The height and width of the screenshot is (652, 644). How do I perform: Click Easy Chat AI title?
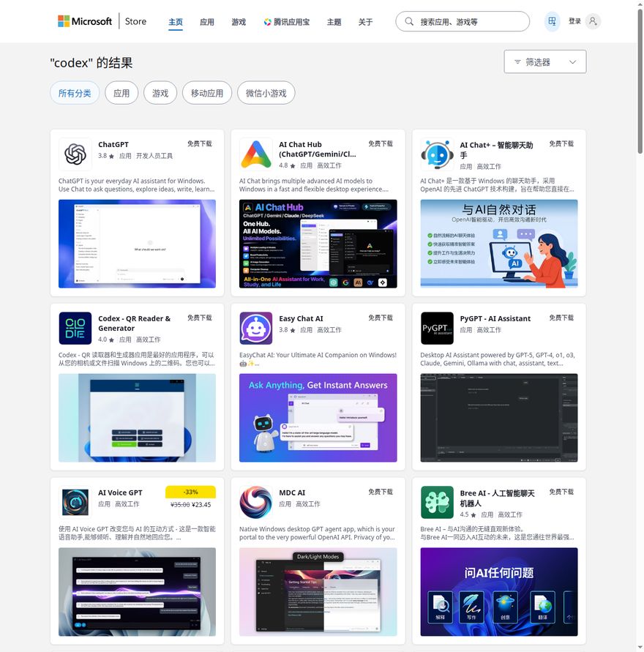coord(301,318)
